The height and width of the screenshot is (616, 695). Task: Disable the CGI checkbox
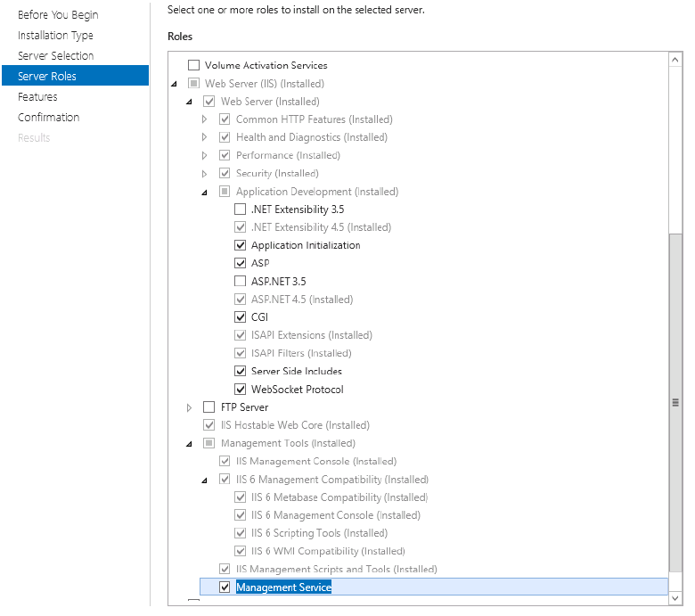[240, 317]
